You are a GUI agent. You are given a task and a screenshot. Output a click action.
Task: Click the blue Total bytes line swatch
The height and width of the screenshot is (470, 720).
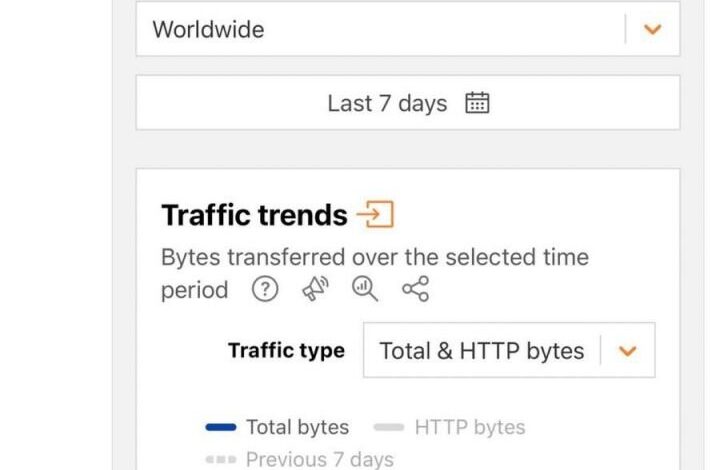click(220, 427)
